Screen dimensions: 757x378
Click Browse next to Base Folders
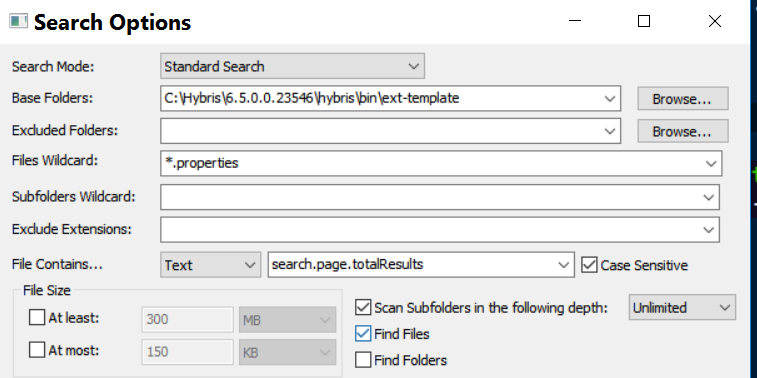pyautogui.click(x=682, y=99)
